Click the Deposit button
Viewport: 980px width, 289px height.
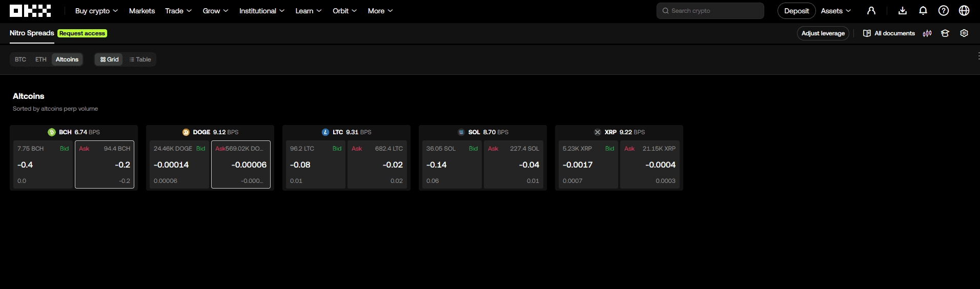point(797,11)
